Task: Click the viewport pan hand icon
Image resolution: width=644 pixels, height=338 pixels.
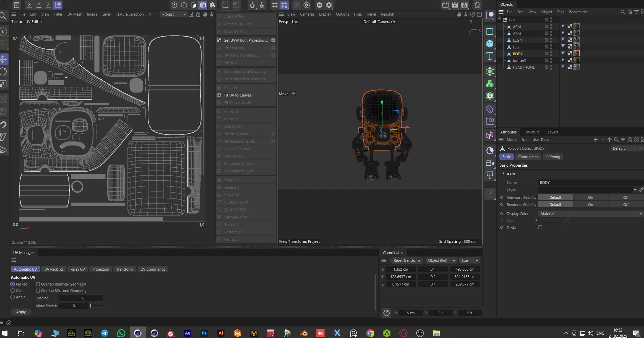Action: pyautogui.click(x=459, y=14)
